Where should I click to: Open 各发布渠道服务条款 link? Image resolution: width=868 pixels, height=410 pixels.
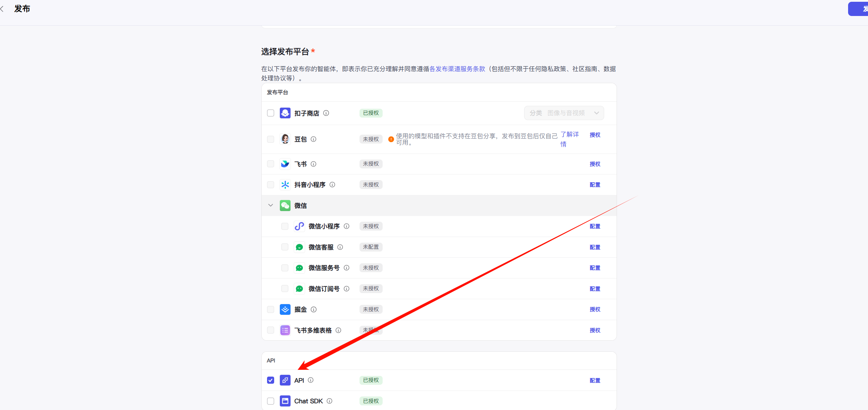point(457,69)
